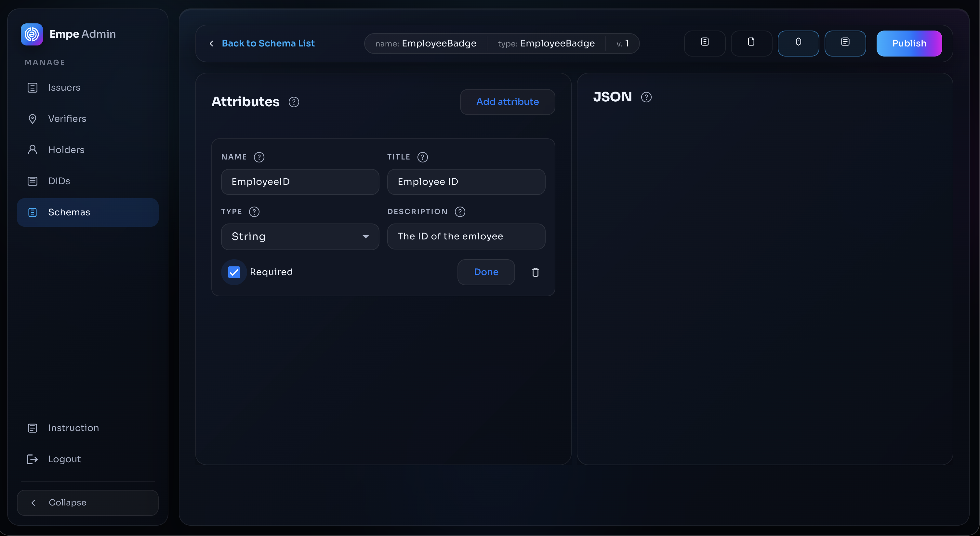Delete the EmployeeID attribute with the trash icon
980x536 pixels.
pyautogui.click(x=535, y=272)
